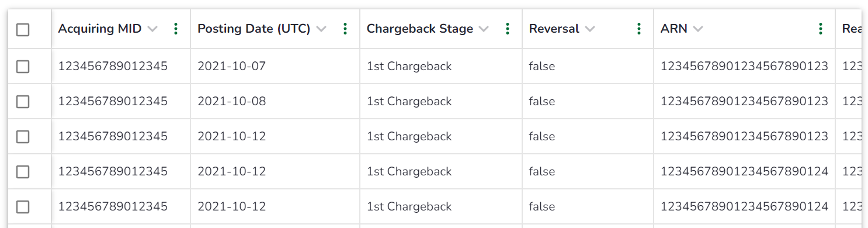Click Reversal value false in second row
This screenshot has width=868, height=228.
[x=542, y=101]
